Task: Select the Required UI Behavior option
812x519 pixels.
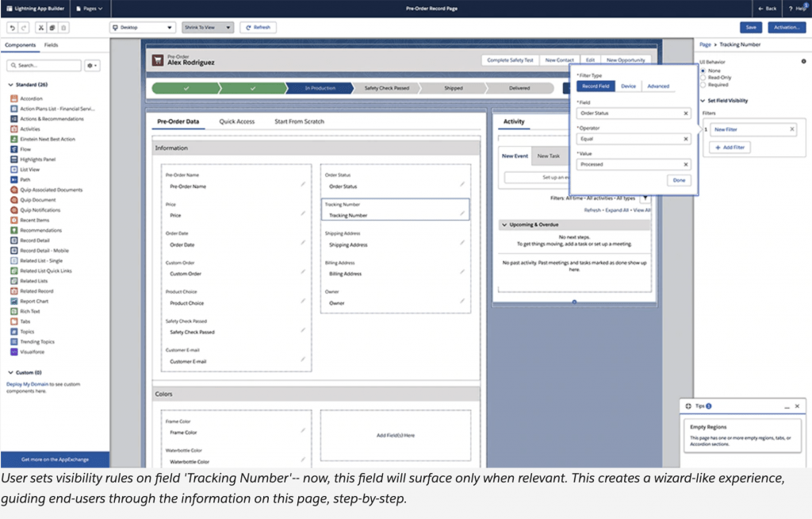Action: click(703, 84)
